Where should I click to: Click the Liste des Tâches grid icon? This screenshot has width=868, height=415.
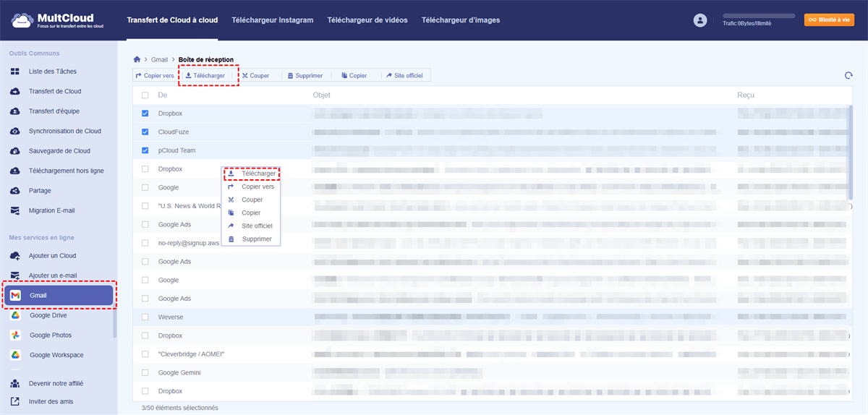(14, 72)
